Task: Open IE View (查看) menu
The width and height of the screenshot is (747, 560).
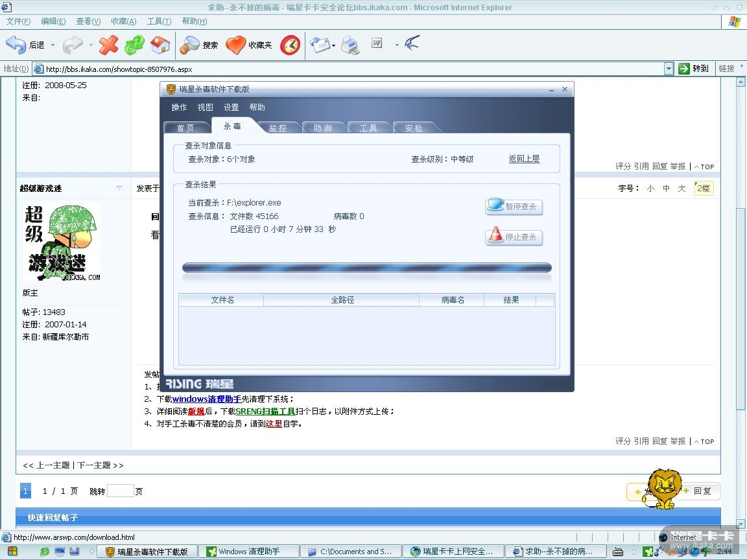Action: (88, 21)
